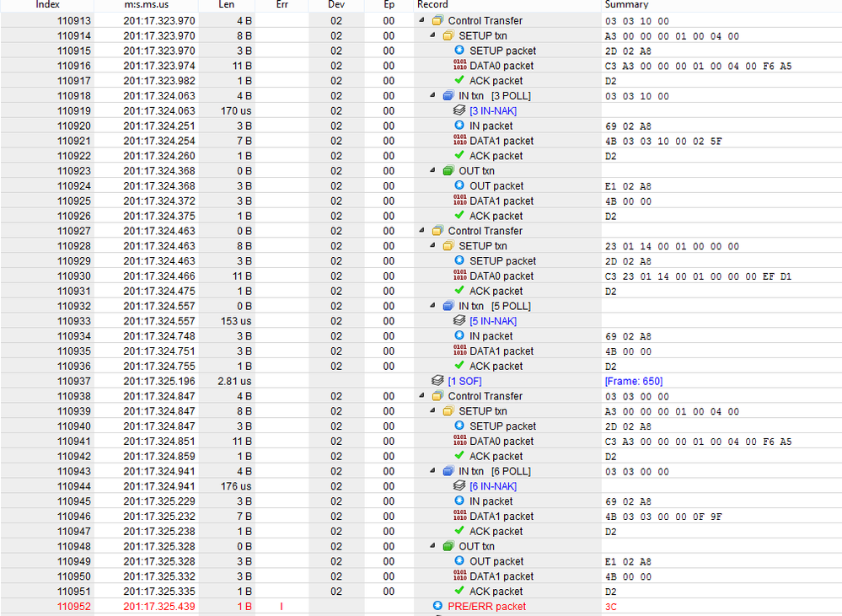
Task: Click the Record column header
Action: (x=507, y=5)
